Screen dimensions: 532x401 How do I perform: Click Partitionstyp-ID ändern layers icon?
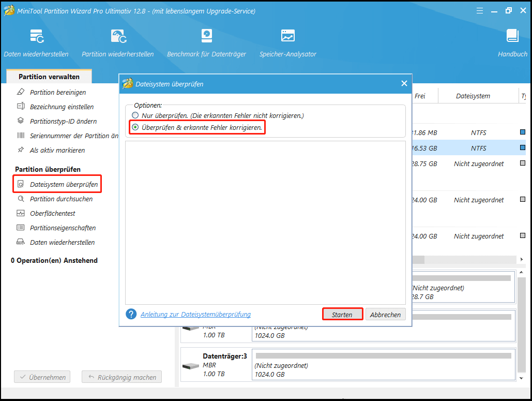click(x=21, y=121)
